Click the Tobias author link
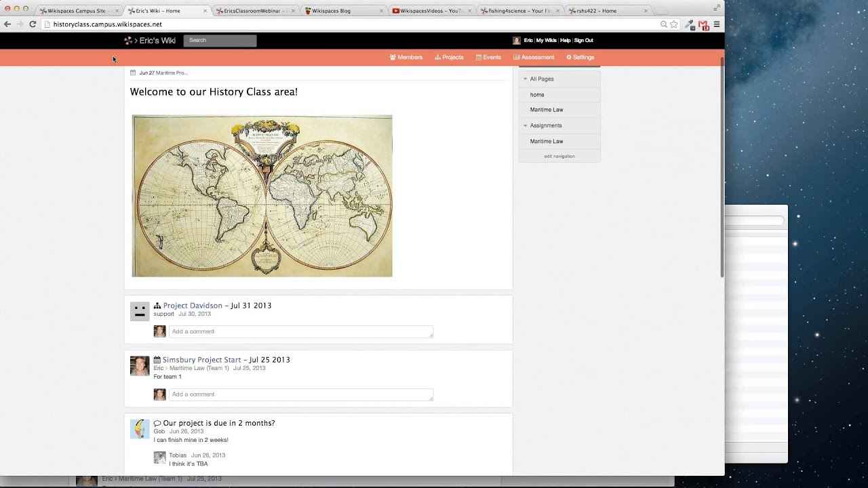Viewport: 868px width, 488px height. (x=178, y=455)
